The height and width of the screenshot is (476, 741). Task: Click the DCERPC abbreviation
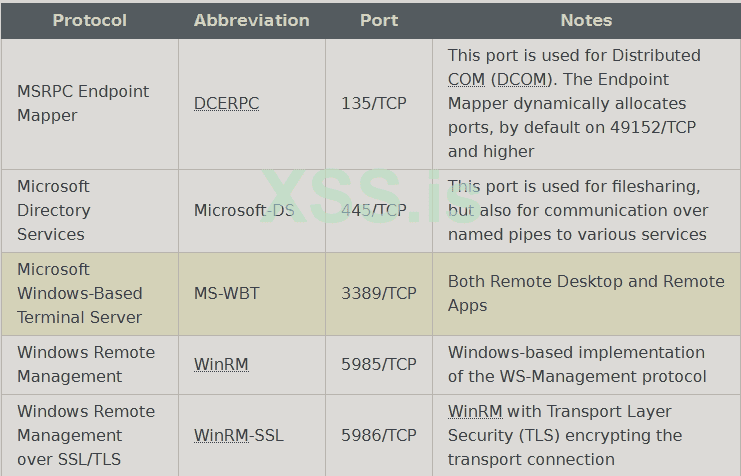[x=227, y=103]
